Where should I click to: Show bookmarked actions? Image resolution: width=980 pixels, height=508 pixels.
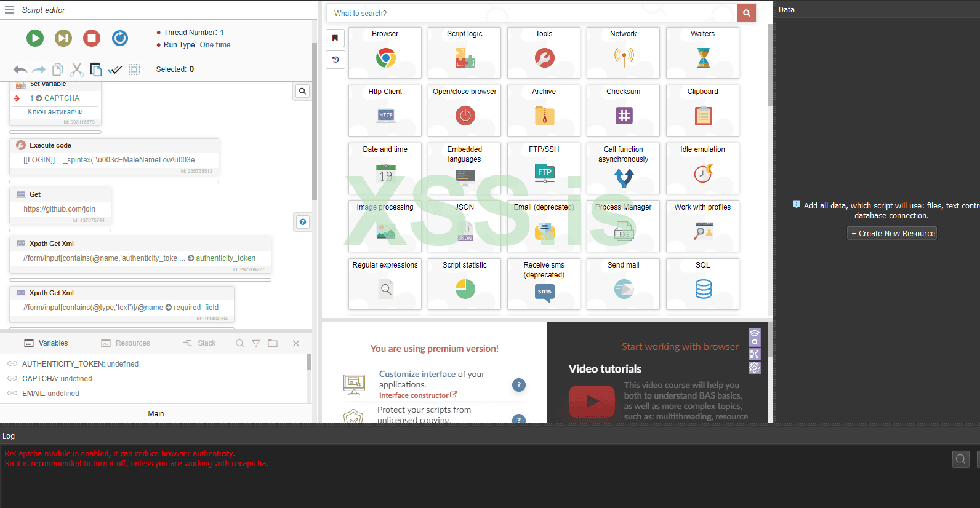[335, 38]
